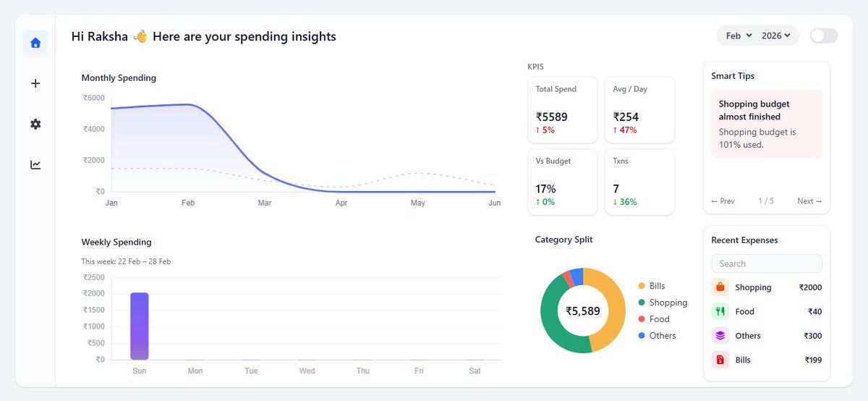The height and width of the screenshot is (401, 868).
Task: Click the Others stacked-layers icon
Action: (720, 335)
